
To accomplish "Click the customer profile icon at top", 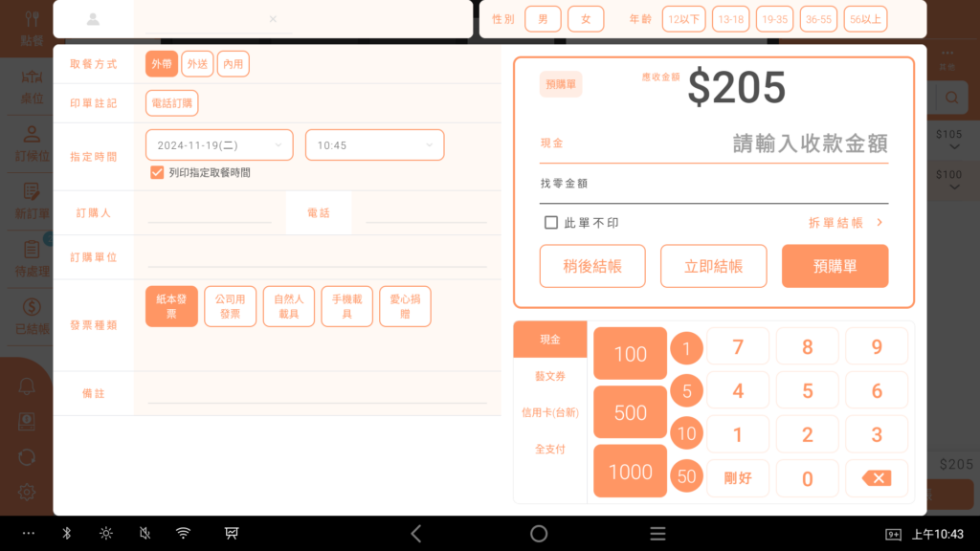I will pyautogui.click(x=93, y=19).
